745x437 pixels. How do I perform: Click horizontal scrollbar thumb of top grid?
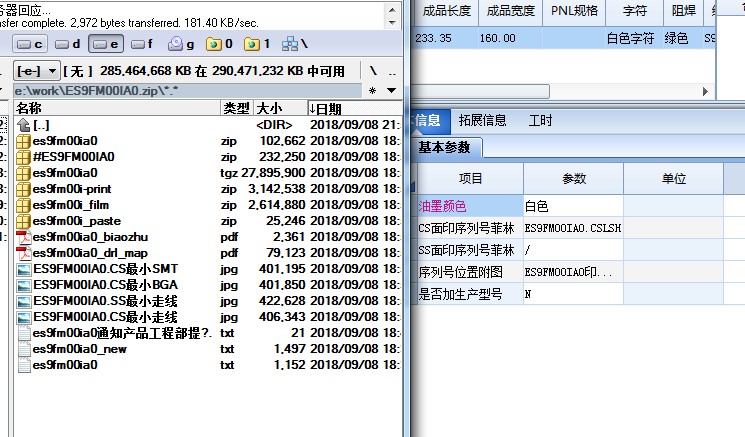(480, 91)
